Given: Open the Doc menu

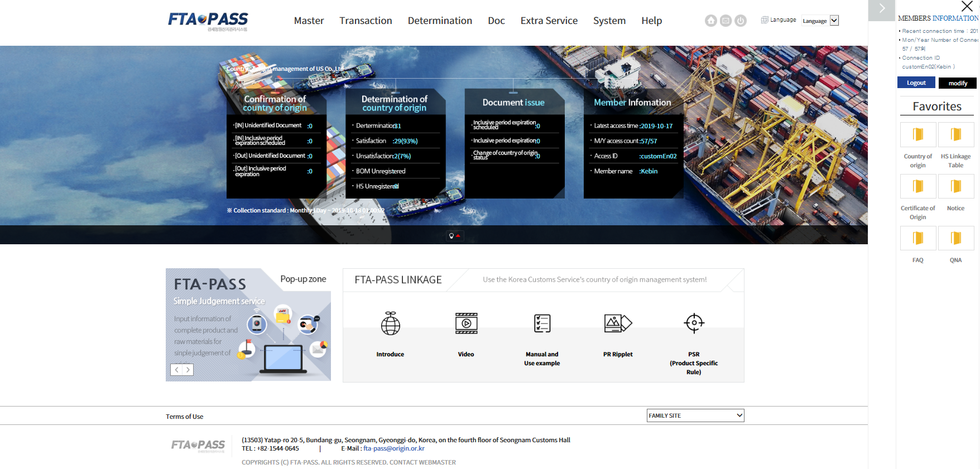Looking at the screenshot, I should (x=496, y=21).
